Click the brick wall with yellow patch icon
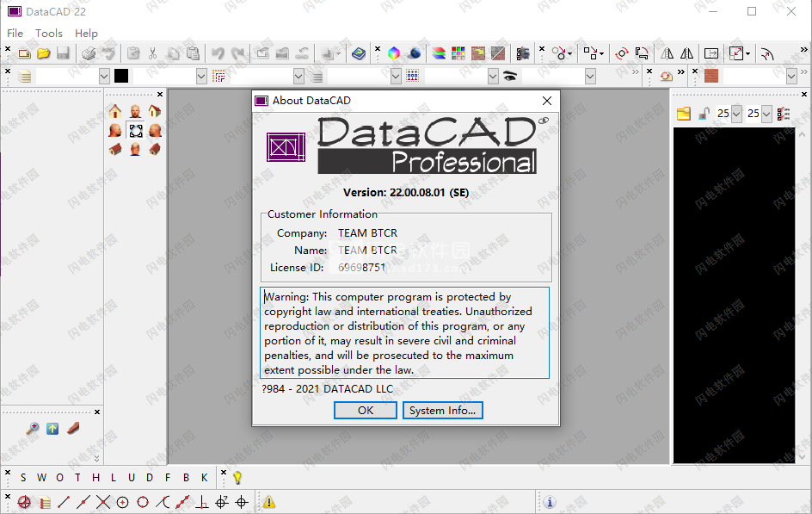 (478, 53)
